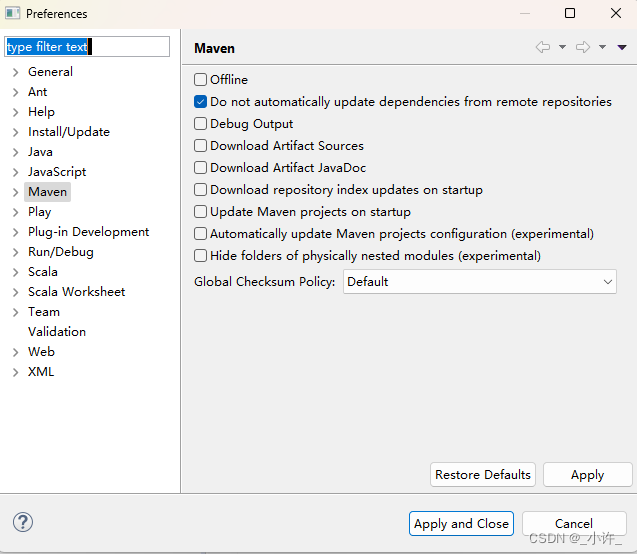
Task: Select Validation in the tree
Action: coord(57,332)
